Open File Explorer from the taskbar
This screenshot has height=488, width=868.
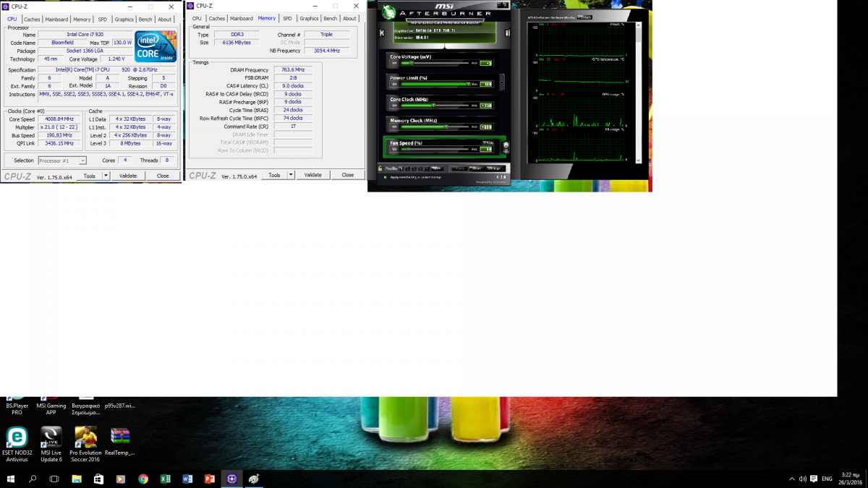77,479
